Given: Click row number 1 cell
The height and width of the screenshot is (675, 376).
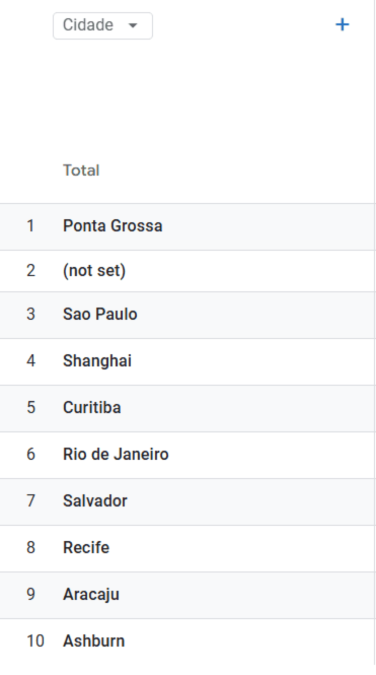Looking at the screenshot, I should click(31, 226).
